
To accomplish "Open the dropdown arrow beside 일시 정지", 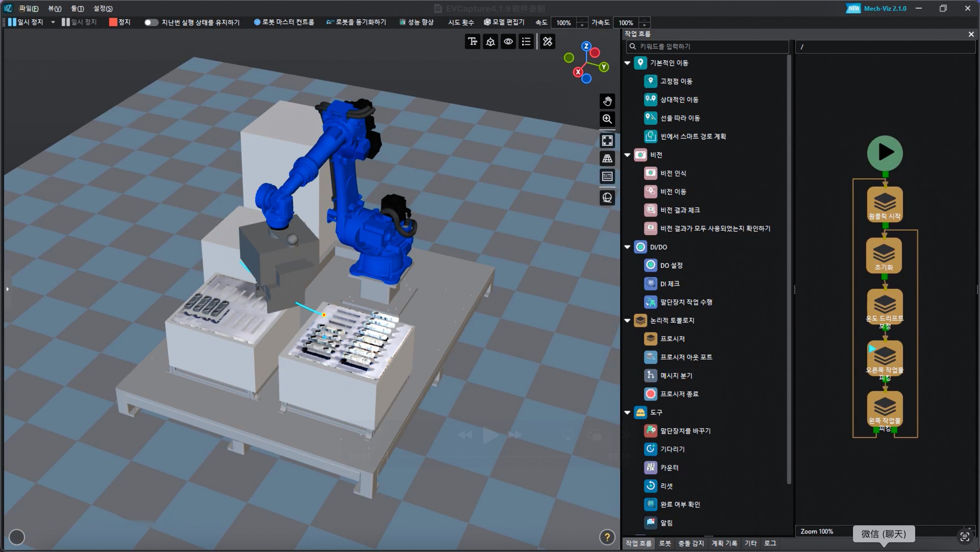I will [x=53, y=22].
